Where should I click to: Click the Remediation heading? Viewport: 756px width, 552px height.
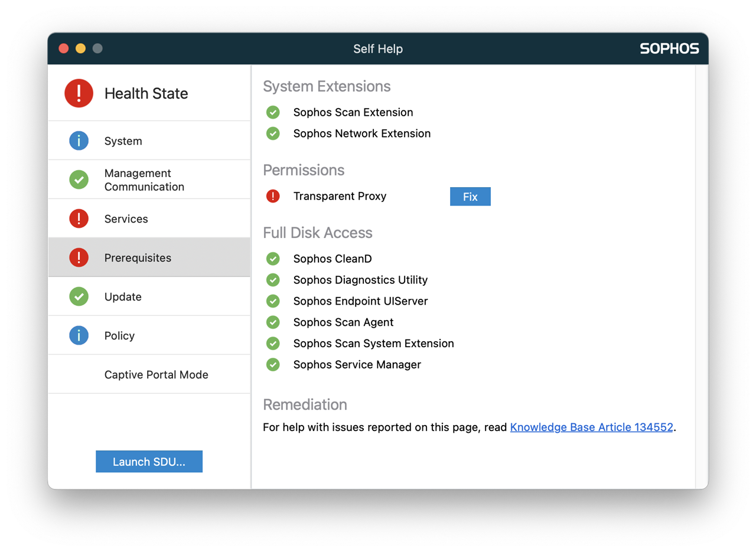tap(305, 404)
